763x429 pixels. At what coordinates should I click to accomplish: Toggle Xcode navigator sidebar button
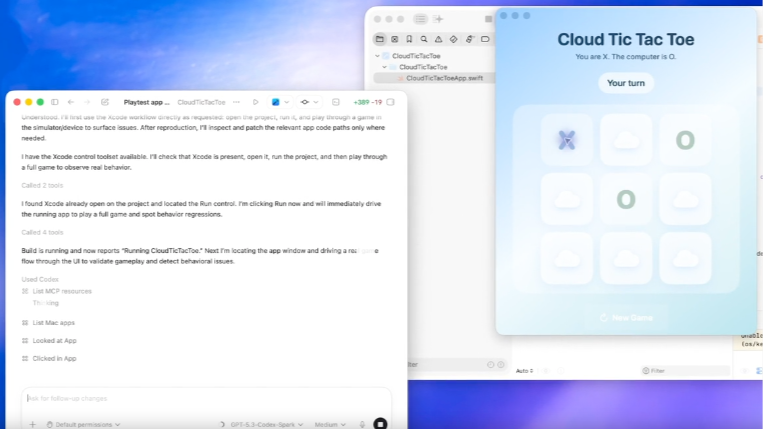420,19
